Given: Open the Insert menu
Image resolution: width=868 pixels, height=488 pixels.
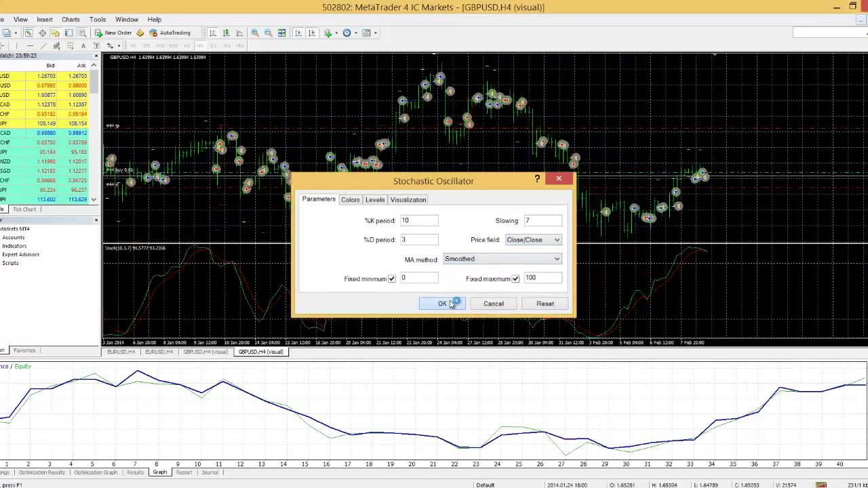Looking at the screenshot, I should 45,20.
